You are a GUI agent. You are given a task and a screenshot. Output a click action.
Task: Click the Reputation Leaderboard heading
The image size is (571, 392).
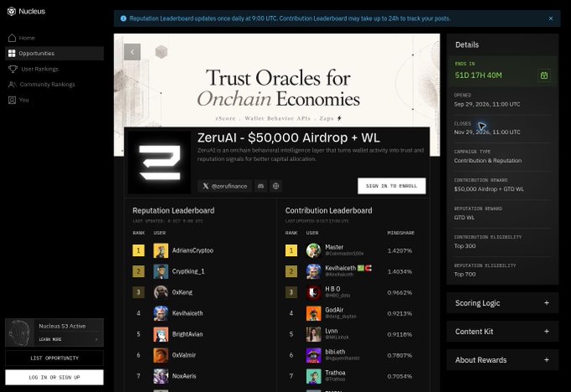coord(173,211)
